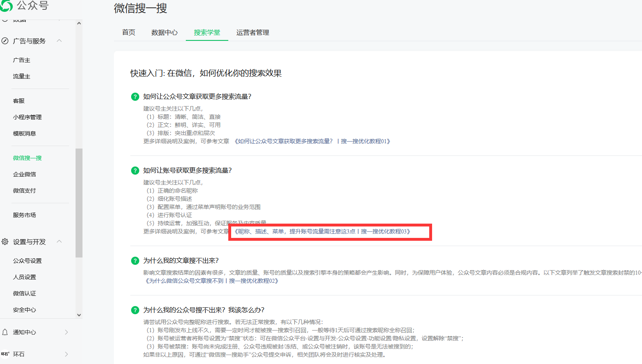The image size is (642, 364).
Task: Select 微信搜一搜 in the sidebar
Action: [27, 158]
